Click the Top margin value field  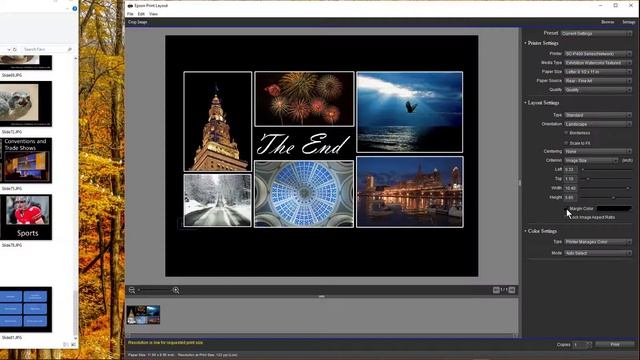click(571, 179)
